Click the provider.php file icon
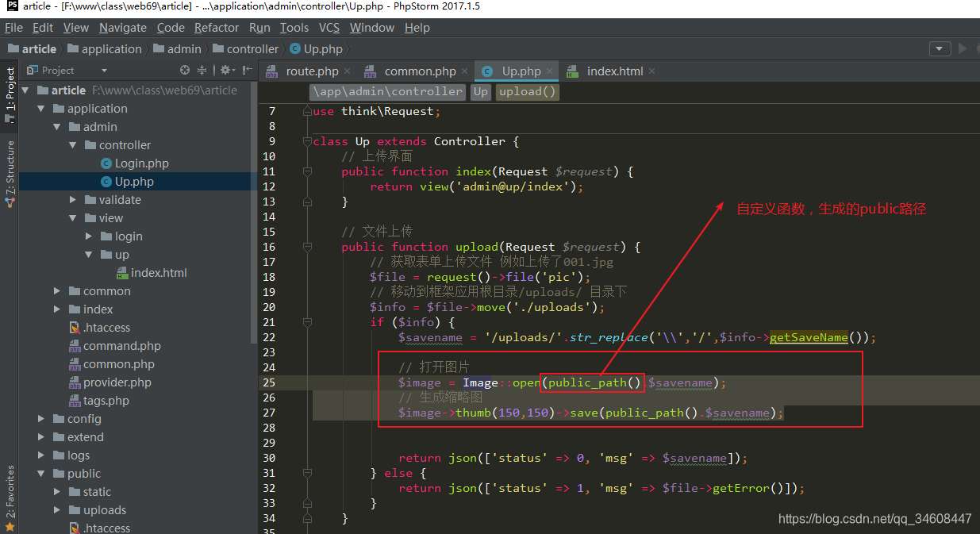This screenshot has height=534, width=980. (x=75, y=382)
